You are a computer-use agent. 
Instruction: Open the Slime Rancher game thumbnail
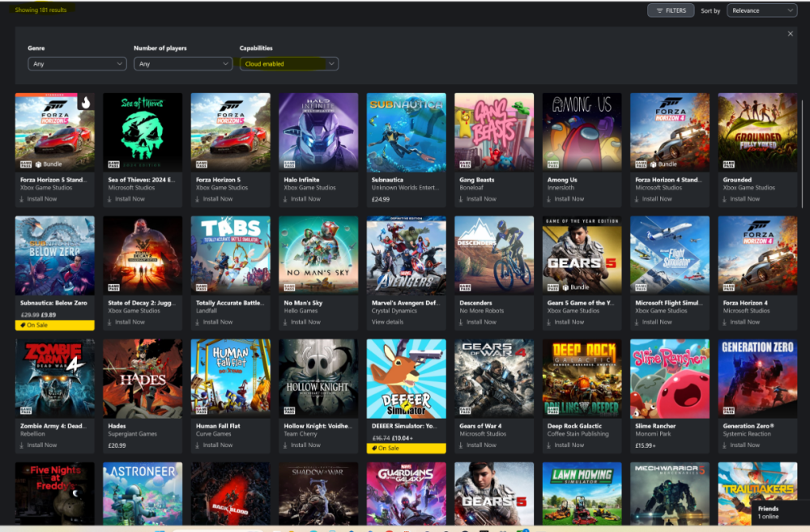[669, 378]
